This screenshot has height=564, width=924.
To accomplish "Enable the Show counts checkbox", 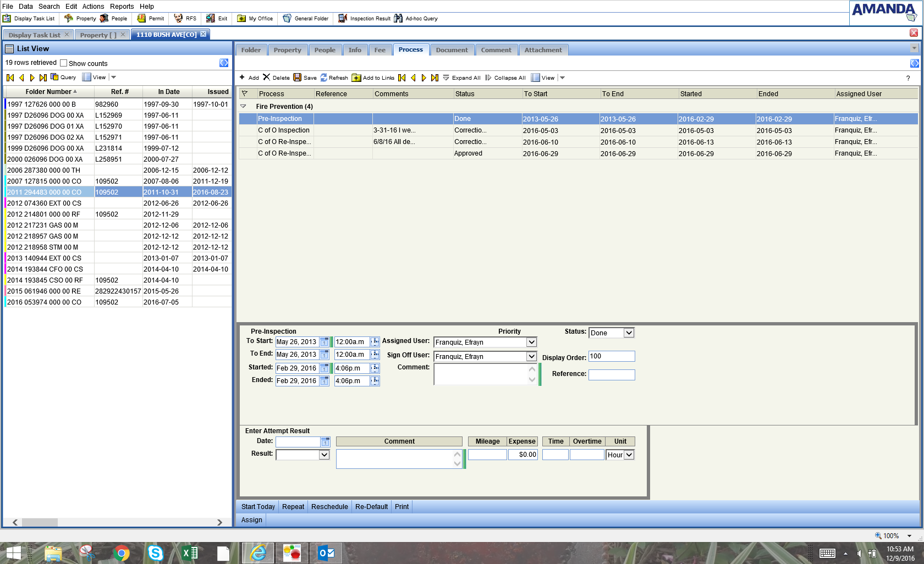I will coord(64,63).
